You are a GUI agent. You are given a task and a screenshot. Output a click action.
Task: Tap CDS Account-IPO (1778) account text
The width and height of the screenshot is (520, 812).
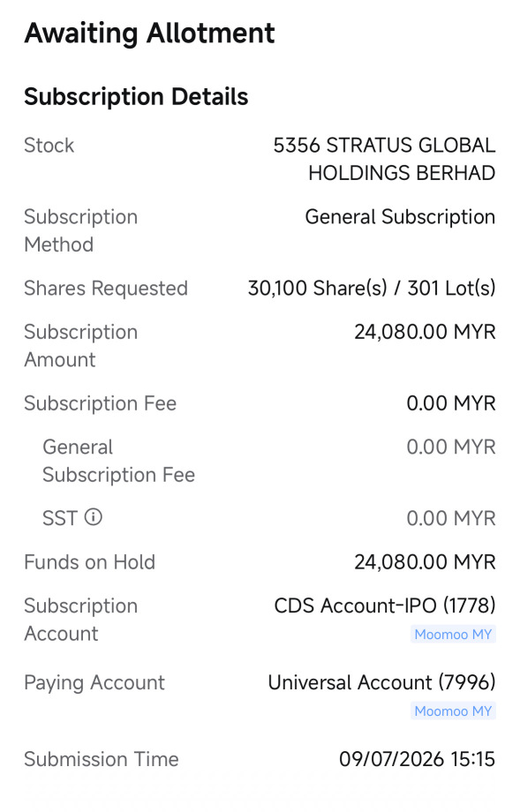pos(384,605)
